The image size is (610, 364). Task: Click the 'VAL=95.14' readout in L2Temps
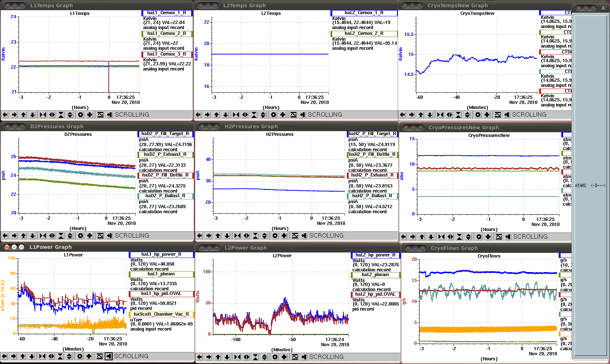[x=386, y=43]
